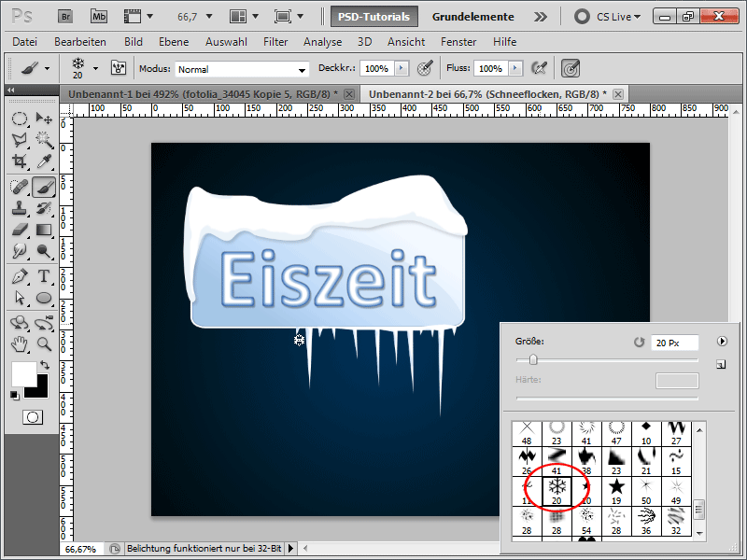Open the brush panel toggle icon
Image resolution: width=747 pixels, height=560 pixels.
pos(119,68)
